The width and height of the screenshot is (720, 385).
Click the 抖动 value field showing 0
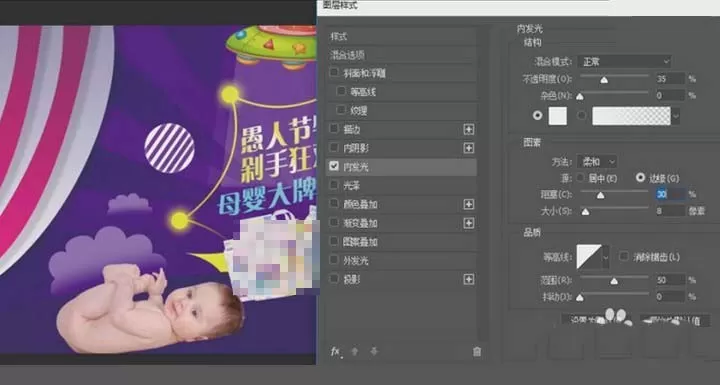(x=670, y=297)
